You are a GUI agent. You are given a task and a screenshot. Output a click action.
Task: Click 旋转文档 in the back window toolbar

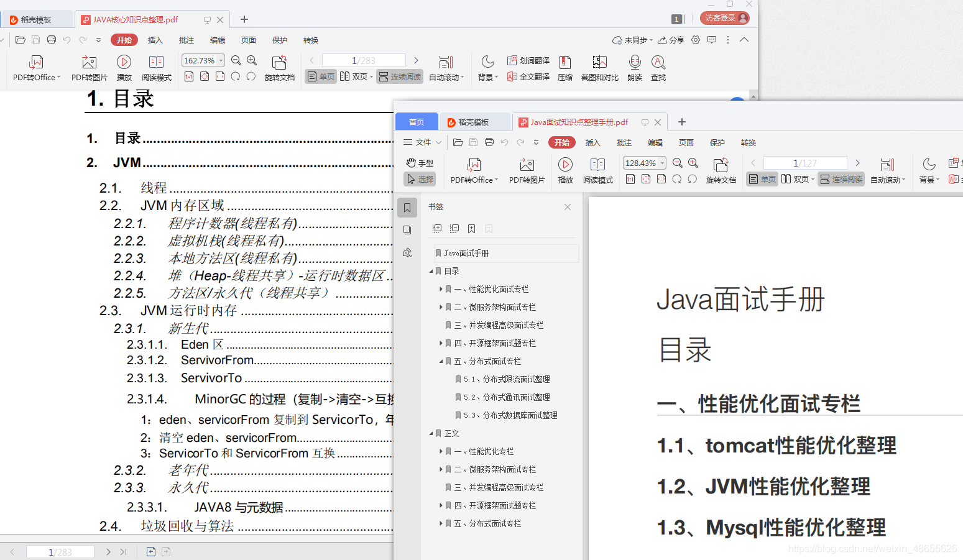coord(280,68)
